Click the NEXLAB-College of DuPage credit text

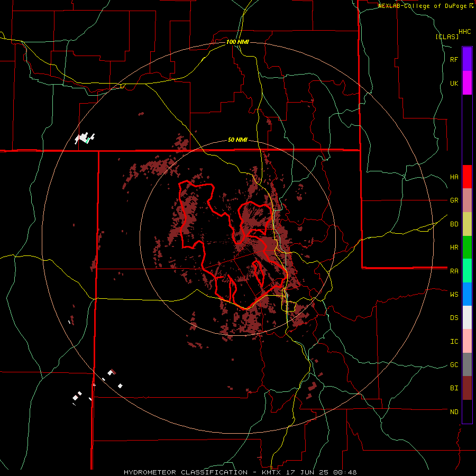(x=423, y=6)
